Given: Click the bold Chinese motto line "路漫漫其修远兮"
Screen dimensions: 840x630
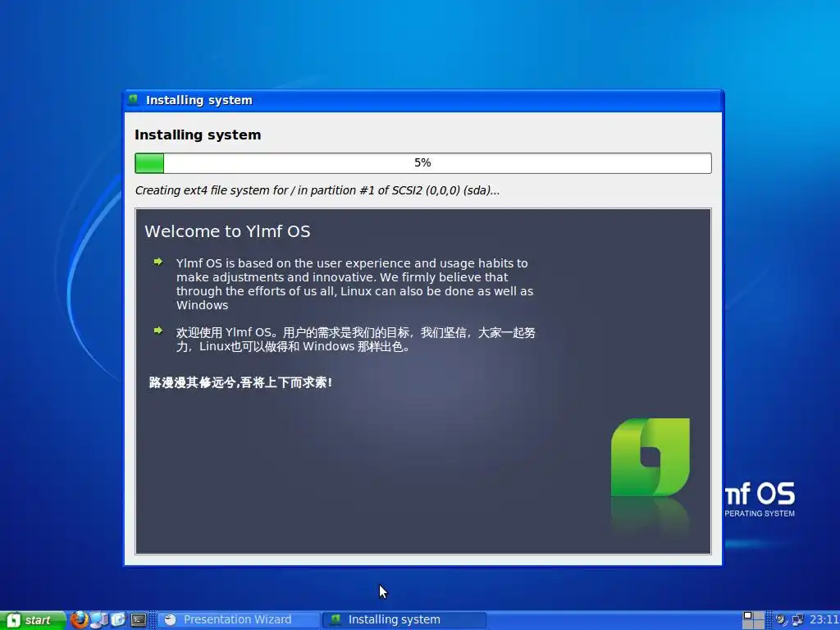Looking at the screenshot, I should pos(240,382).
